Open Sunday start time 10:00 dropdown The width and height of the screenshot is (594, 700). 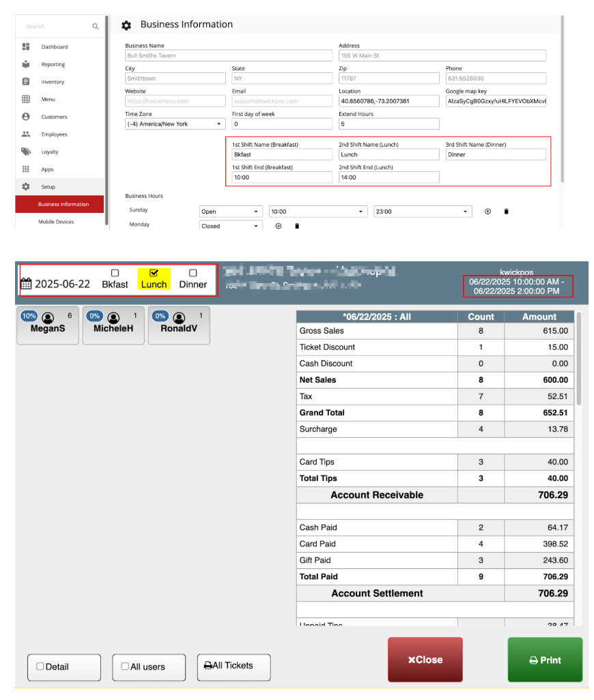[x=318, y=212]
